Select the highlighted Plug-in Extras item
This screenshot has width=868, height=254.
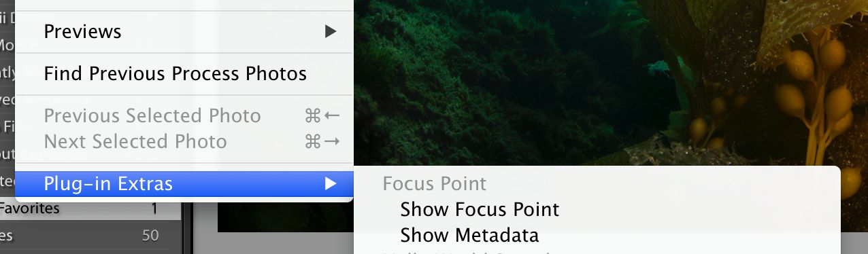184,183
